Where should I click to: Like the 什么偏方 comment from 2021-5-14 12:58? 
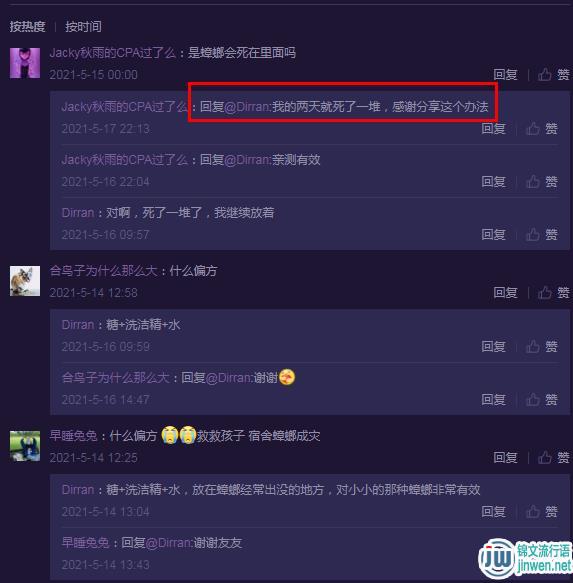click(553, 293)
